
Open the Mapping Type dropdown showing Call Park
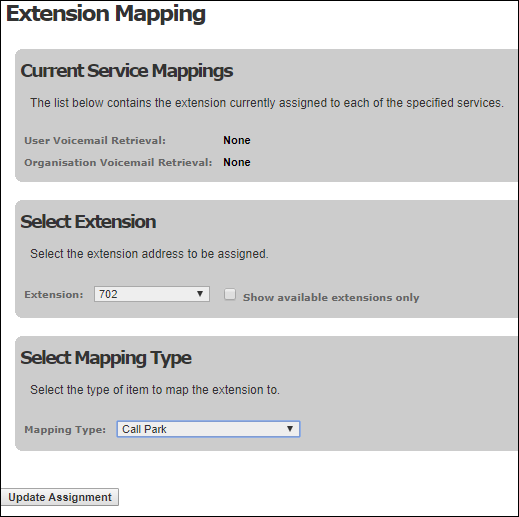[208, 429]
